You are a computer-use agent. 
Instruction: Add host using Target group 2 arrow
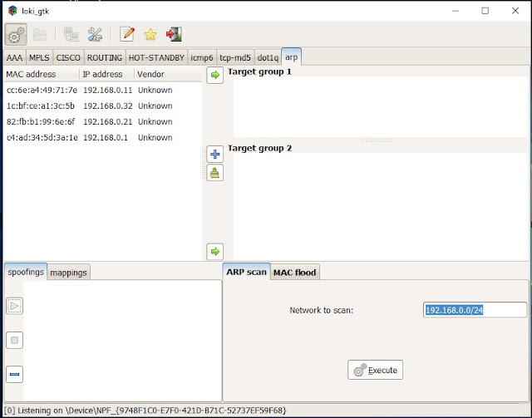coord(214,250)
